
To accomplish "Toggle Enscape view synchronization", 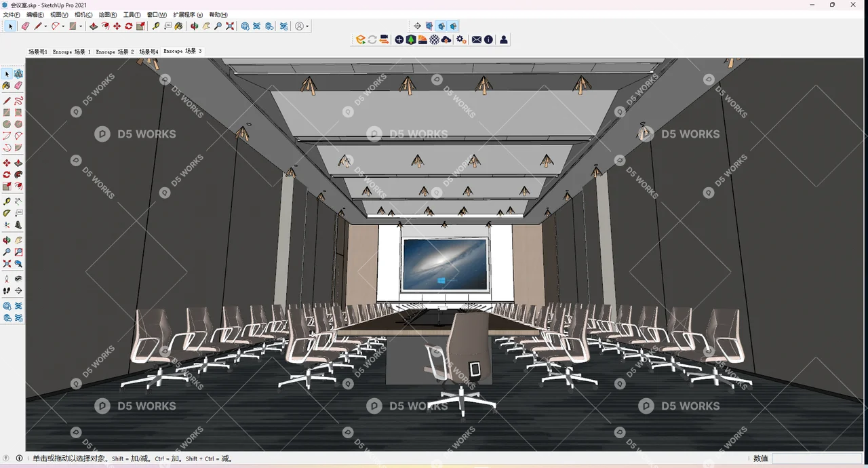I will 384,39.
